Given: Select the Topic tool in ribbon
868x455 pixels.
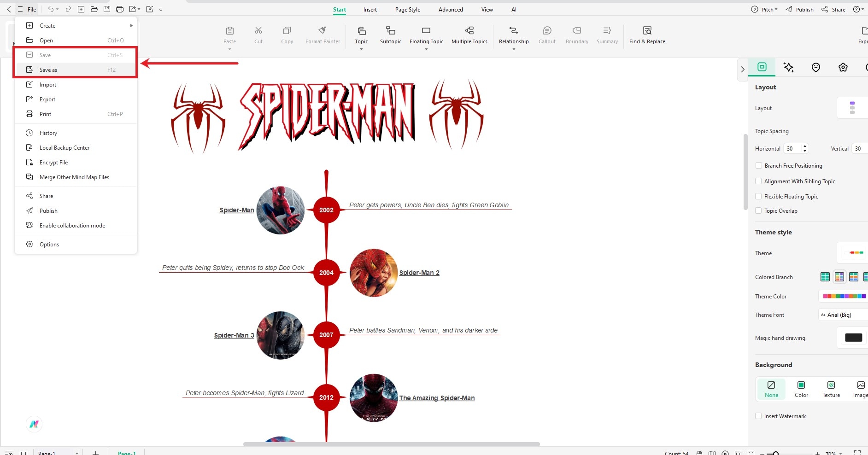Looking at the screenshot, I should [362, 35].
